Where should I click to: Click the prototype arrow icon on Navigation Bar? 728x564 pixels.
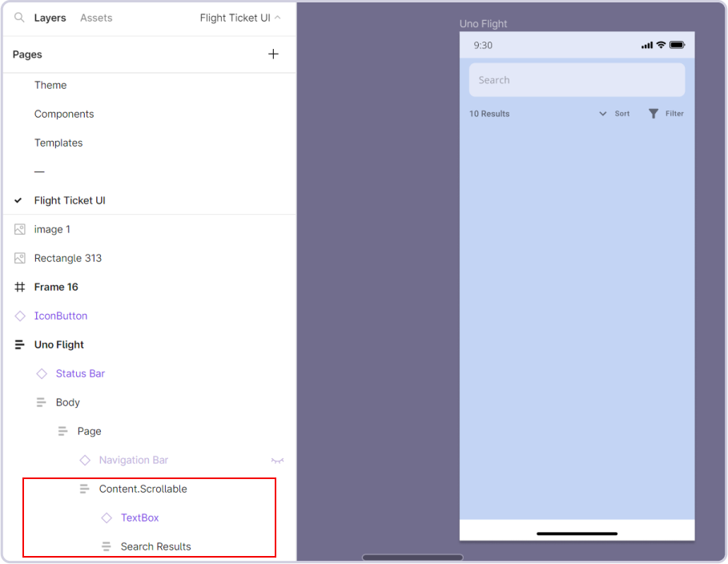[x=277, y=460]
